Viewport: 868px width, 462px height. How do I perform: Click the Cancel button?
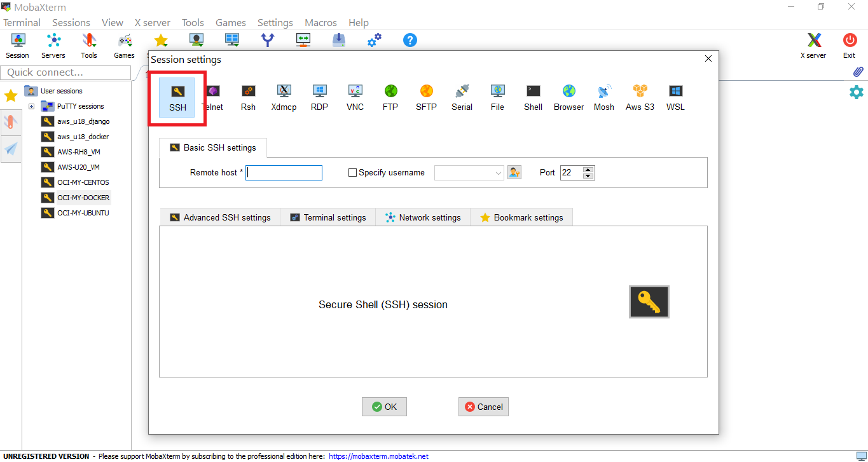pyautogui.click(x=483, y=407)
